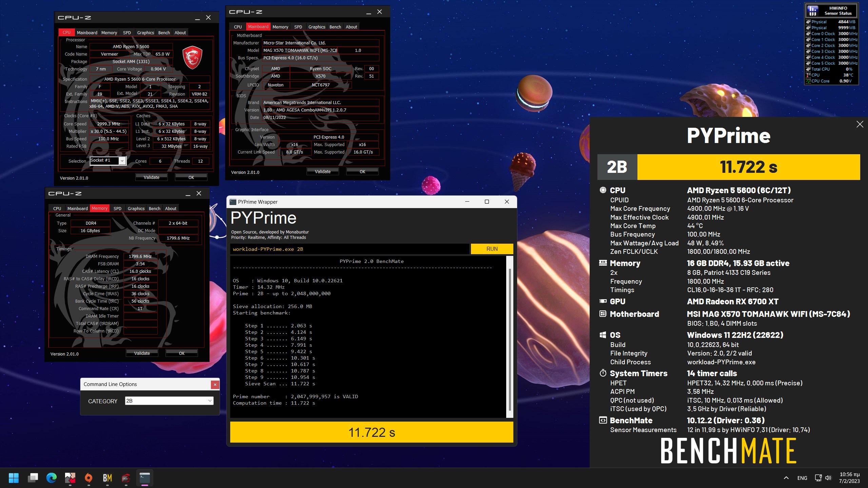
Task: Click the AMD Radeon RX 6700 XT GPU text
Action: coord(733,301)
